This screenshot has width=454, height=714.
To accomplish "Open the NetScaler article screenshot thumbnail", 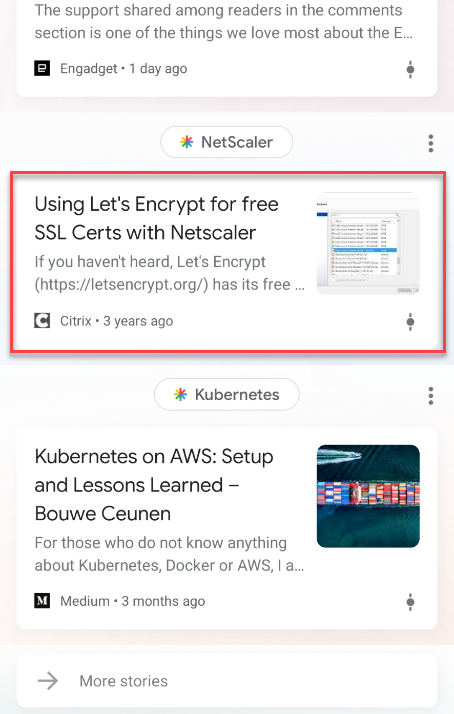I will coord(368,244).
